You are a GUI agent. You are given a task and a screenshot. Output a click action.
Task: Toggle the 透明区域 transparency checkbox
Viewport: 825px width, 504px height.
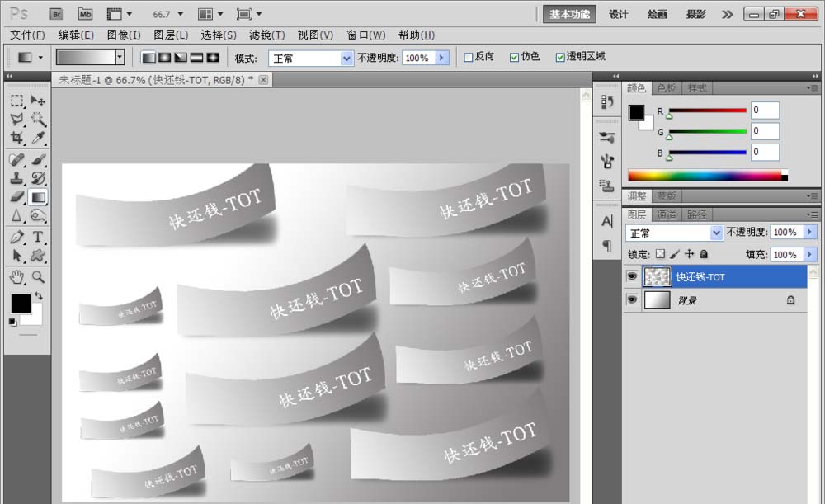point(560,58)
